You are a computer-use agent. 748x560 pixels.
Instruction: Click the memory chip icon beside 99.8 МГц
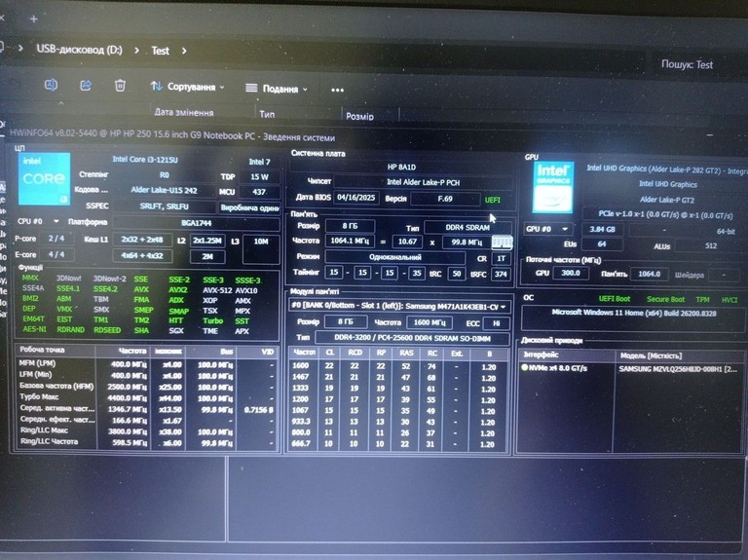pos(502,243)
